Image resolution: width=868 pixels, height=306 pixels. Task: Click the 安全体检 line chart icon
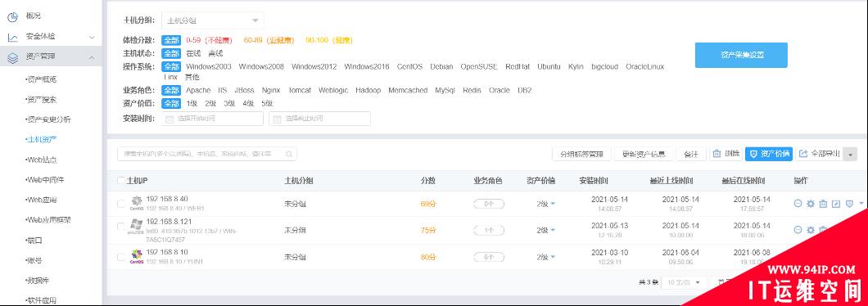point(12,37)
